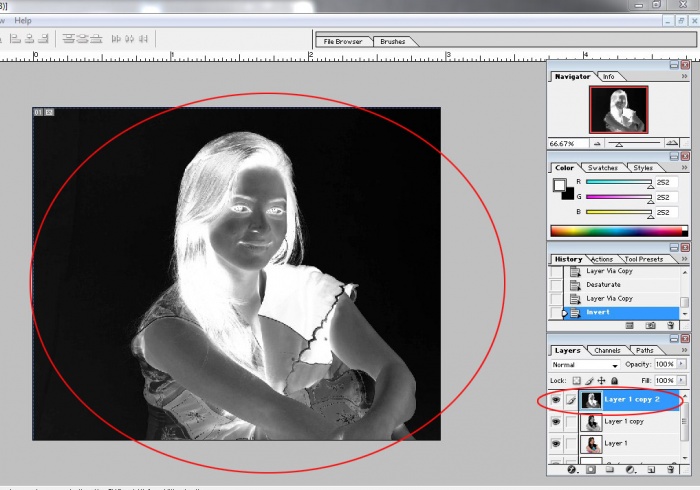This screenshot has width=700, height=490.
Task: Hide the Layer 1 copy 2 layer
Action: [556, 399]
